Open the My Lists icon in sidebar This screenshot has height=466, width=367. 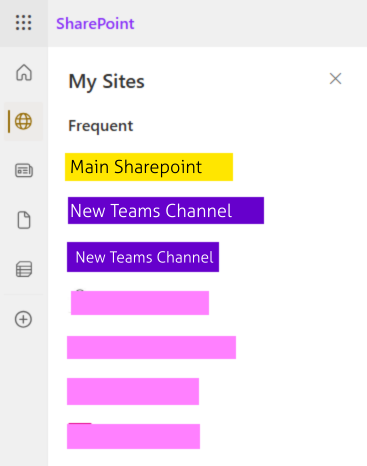24,269
